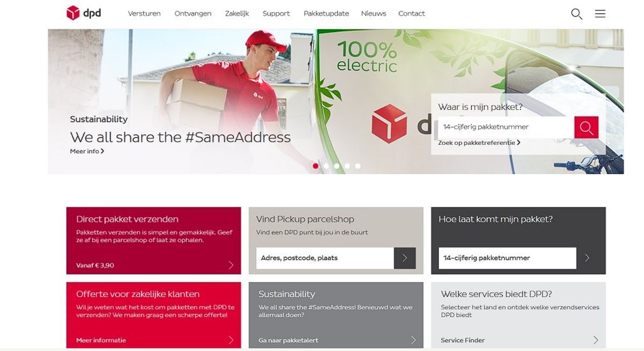Click the Direct pakket verzenden heading
This screenshot has height=351, width=644.
tap(127, 219)
